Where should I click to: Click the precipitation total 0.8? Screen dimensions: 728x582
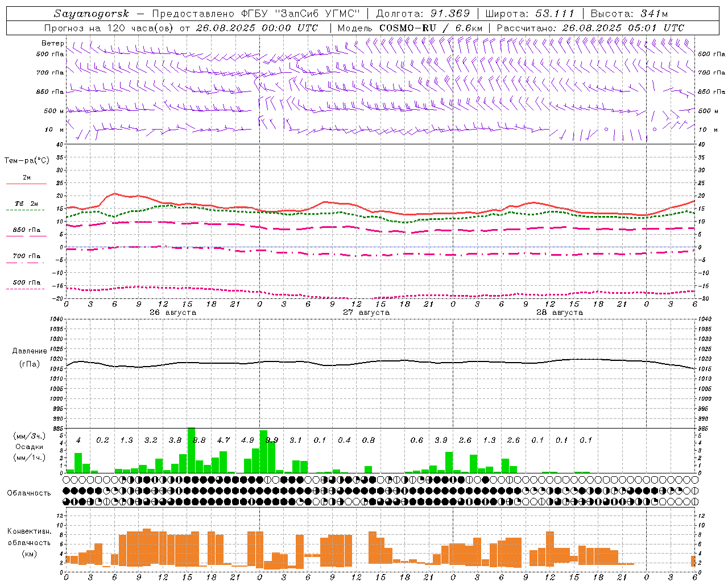(369, 440)
